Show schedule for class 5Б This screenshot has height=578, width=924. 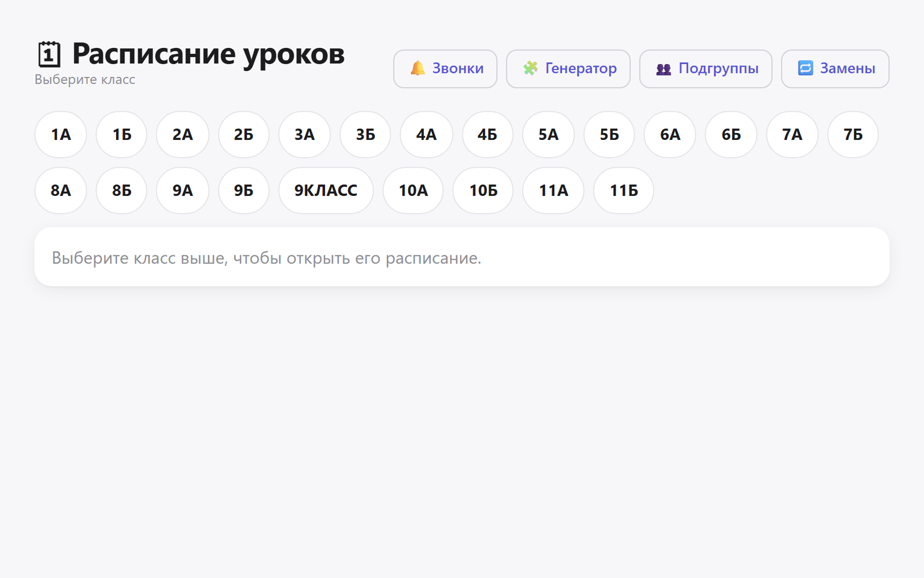point(609,135)
